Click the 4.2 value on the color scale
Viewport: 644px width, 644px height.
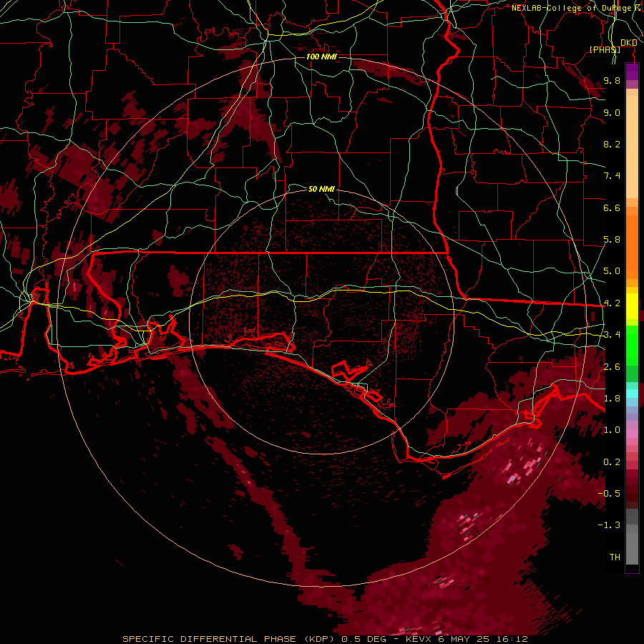click(612, 303)
